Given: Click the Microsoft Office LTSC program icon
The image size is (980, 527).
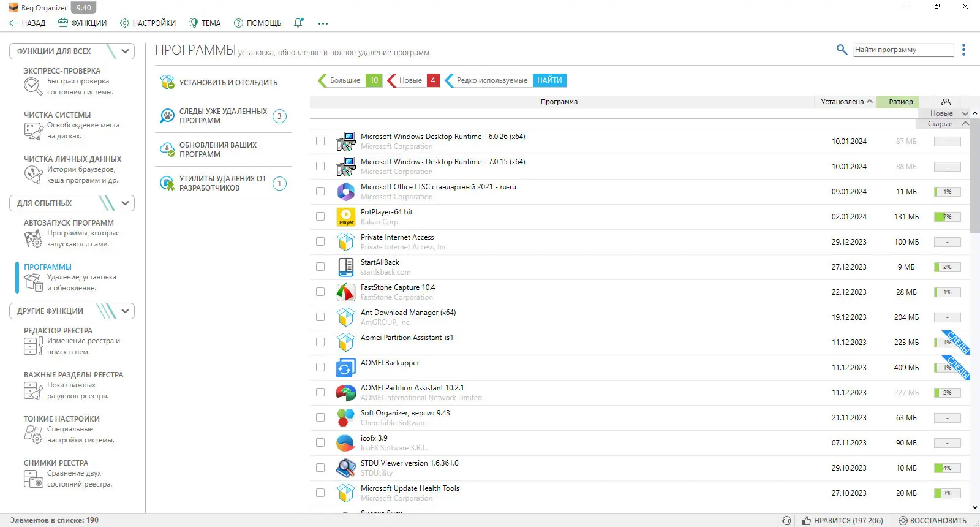Looking at the screenshot, I should click(346, 192).
